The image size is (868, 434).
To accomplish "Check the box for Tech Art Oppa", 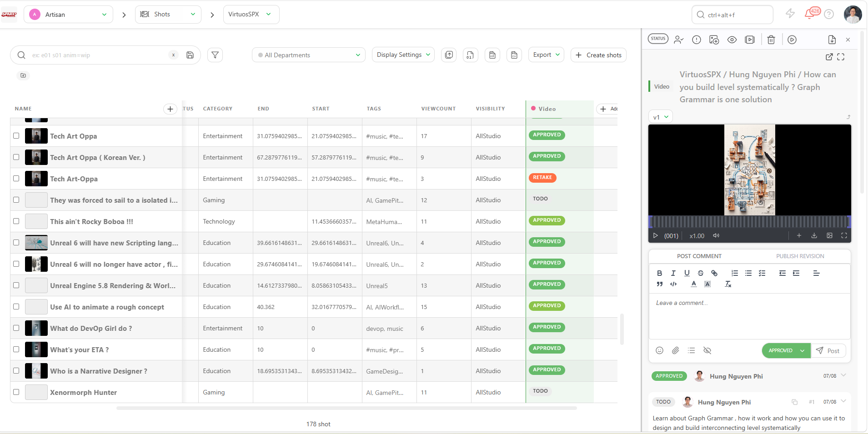I will (x=16, y=136).
